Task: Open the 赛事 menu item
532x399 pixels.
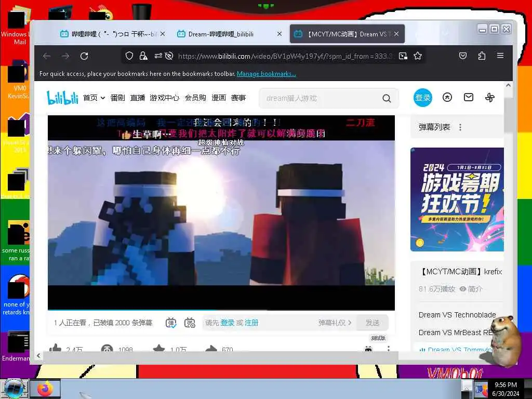Action: (238, 98)
